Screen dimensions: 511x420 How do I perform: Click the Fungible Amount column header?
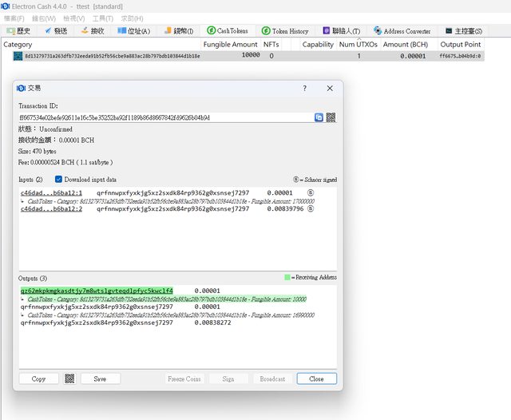point(231,45)
